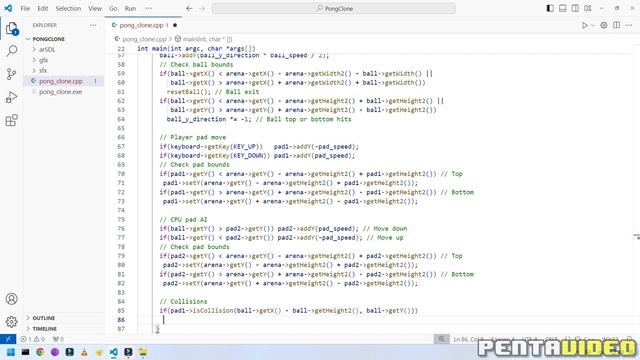Viewport: 640px width, 360px height.
Task: Open the Customize Layout control
Action: point(588,8)
